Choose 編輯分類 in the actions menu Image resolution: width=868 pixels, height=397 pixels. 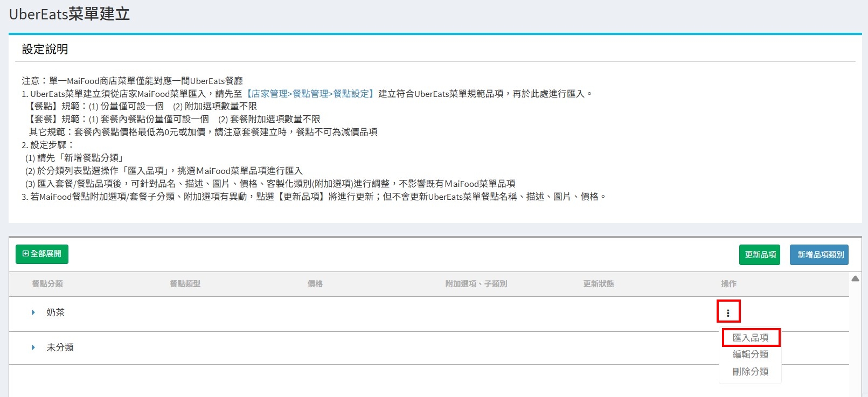(x=750, y=354)
